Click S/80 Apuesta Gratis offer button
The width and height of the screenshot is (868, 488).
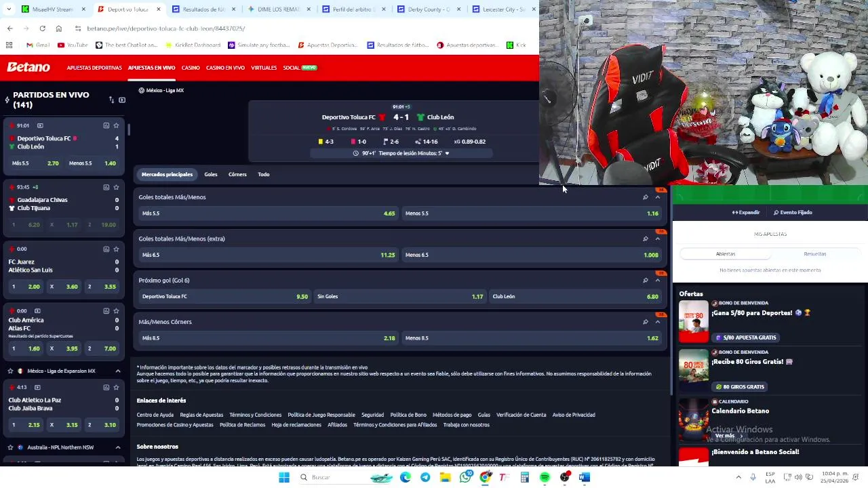pyautogui.click(x=745, y=338)
